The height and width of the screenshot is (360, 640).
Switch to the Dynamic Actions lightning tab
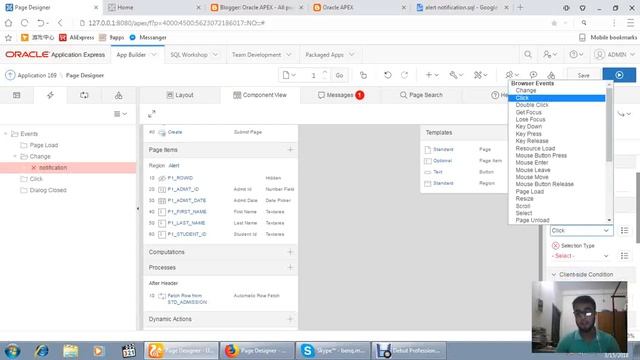tap(50, 95)
